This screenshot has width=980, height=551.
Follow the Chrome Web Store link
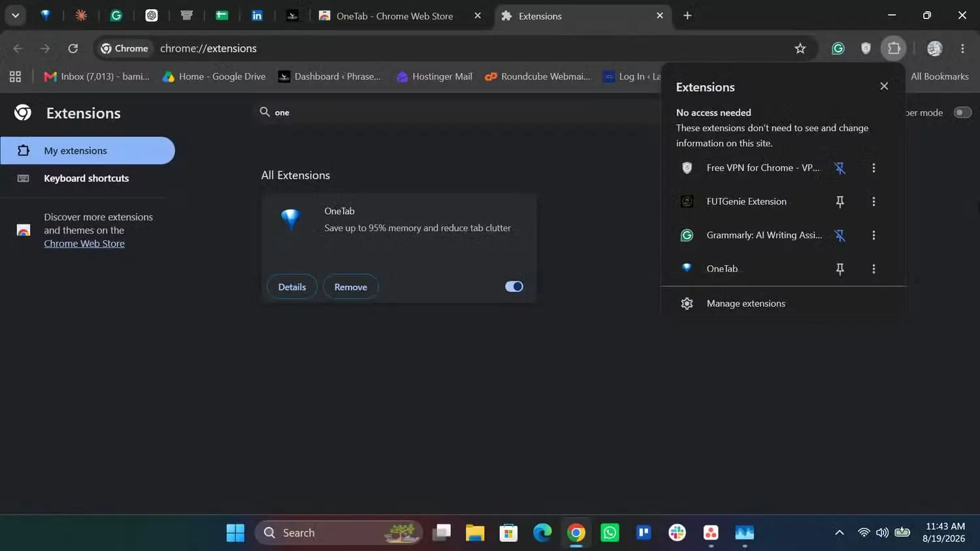point(84,244)
